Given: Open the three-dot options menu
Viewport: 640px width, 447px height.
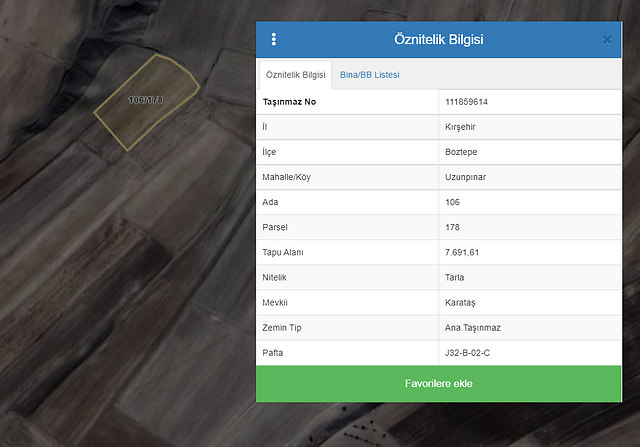Looking at the screenshot, I should (x=274, y=40).
